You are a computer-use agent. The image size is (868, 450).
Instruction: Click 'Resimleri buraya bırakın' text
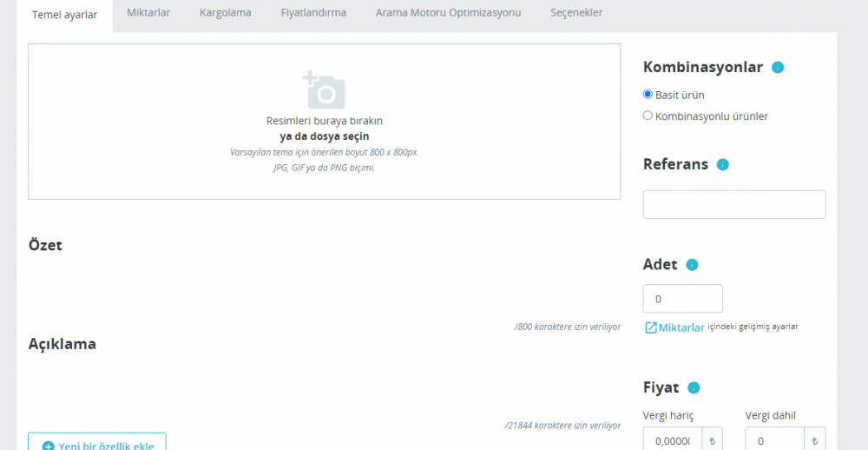pos(325,121)
